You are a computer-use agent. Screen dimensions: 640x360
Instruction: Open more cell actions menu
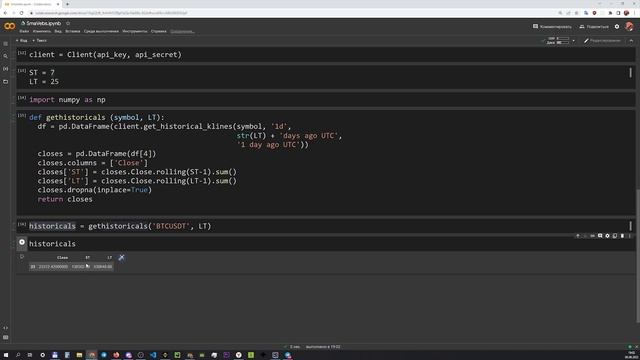(x=629, y=236)
